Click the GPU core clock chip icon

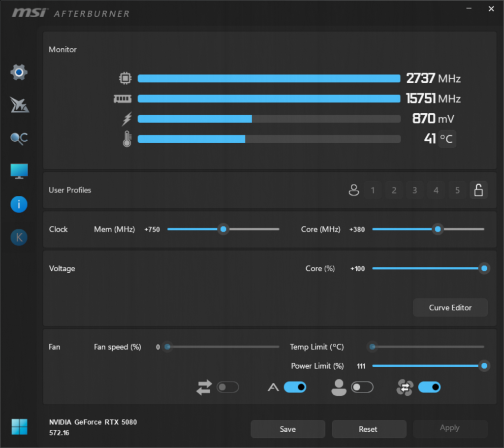click(x=126, y=78)
